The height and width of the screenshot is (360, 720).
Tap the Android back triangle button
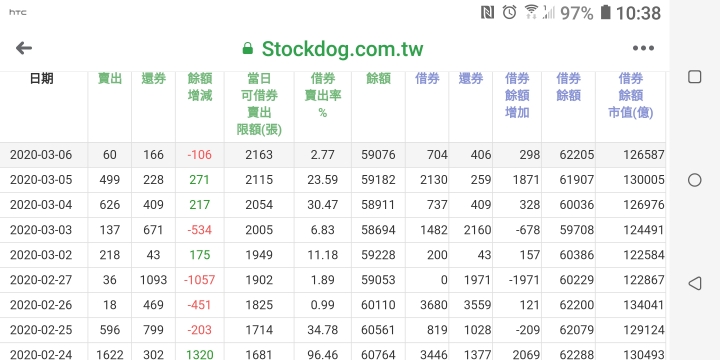(694, 283)
